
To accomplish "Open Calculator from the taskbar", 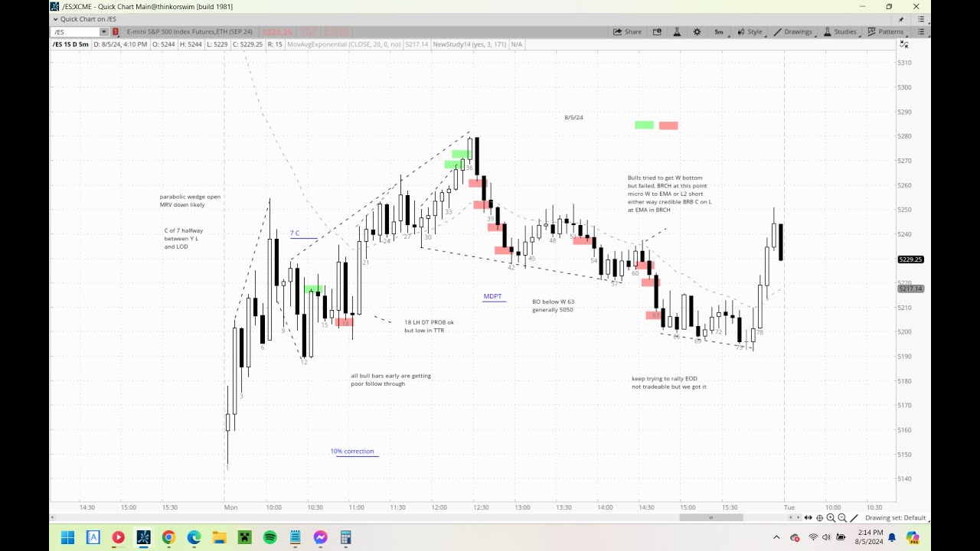I will [x=345, y=537].
